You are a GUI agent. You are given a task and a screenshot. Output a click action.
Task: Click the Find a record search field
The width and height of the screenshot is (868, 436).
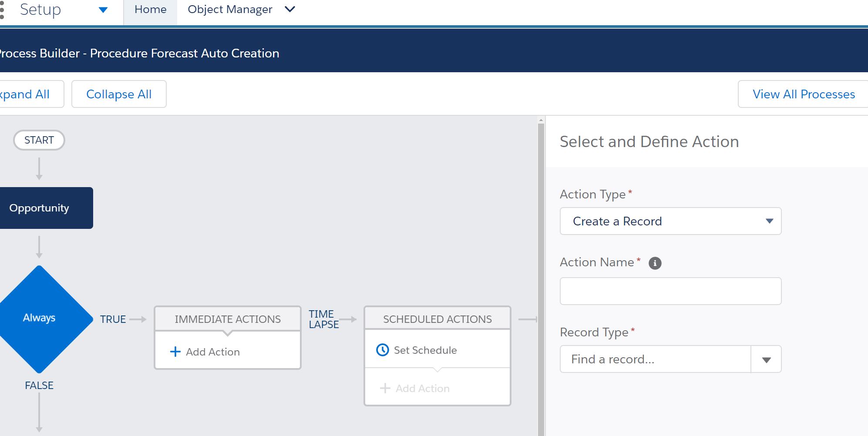(x=655, y=359)
